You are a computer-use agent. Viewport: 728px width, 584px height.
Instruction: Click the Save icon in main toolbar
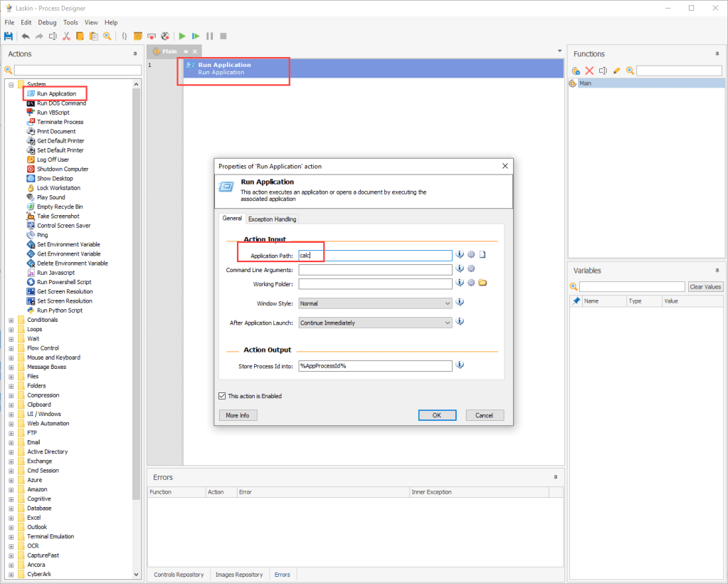pos(9,36)
